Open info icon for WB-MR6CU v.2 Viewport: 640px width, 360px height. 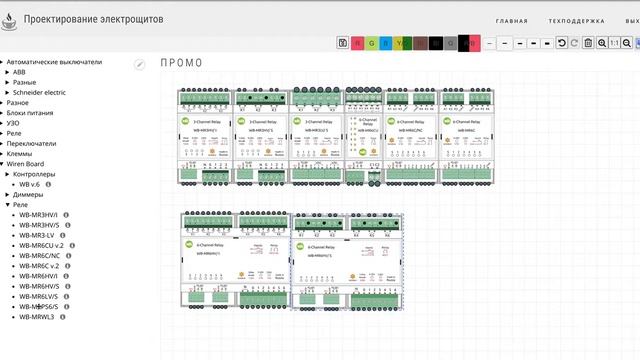pos(72,246)
